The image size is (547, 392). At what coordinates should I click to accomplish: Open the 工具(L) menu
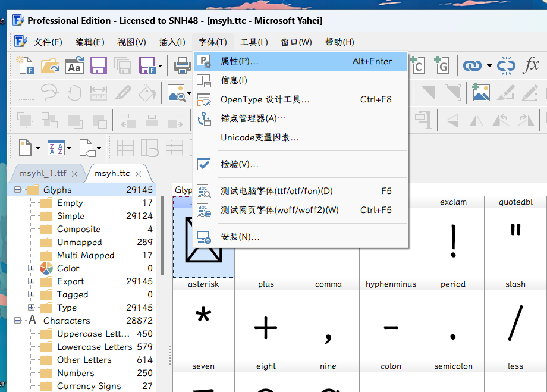[x=254, y=42]
